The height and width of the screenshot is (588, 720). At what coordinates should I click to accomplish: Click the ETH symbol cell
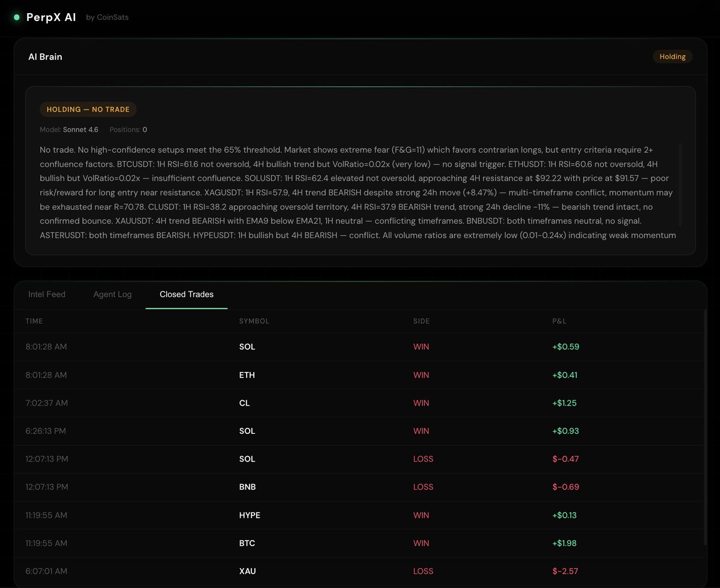coord(247,375)
